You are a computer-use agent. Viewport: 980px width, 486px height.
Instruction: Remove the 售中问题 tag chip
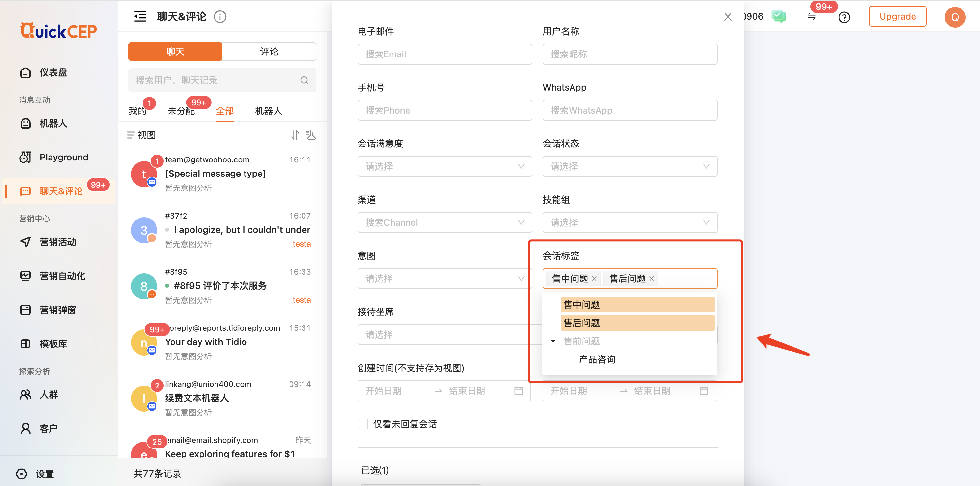[594, 279]
